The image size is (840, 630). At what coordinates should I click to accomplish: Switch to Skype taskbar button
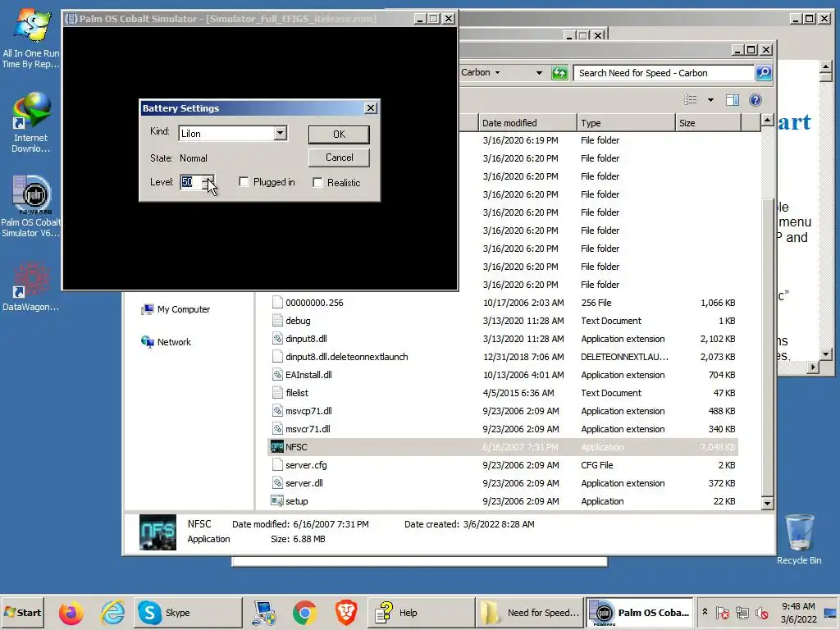click(x=187, y=612)
